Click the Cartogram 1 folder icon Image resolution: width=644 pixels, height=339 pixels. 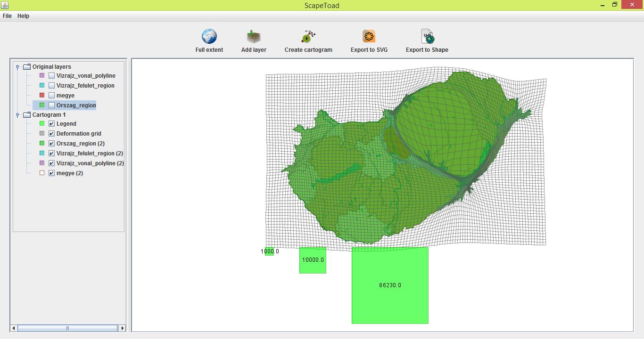pyautogui.click(x=27, y=115)
